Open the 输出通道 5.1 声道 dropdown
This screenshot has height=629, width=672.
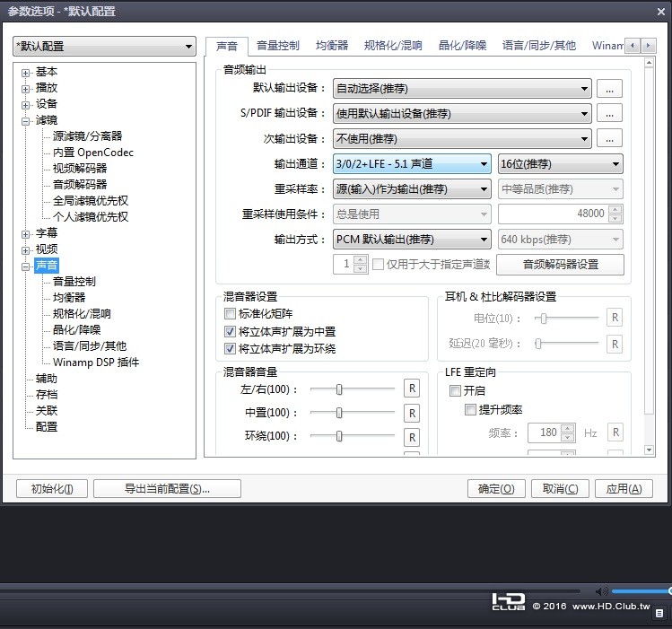click(412, 163)
